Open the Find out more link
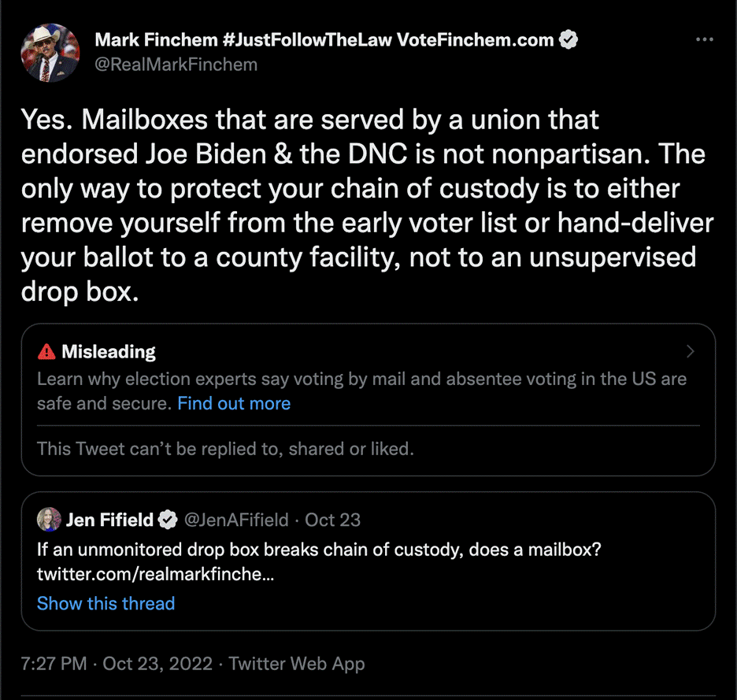Screen dimensions: 737x700 click(233, 403)
